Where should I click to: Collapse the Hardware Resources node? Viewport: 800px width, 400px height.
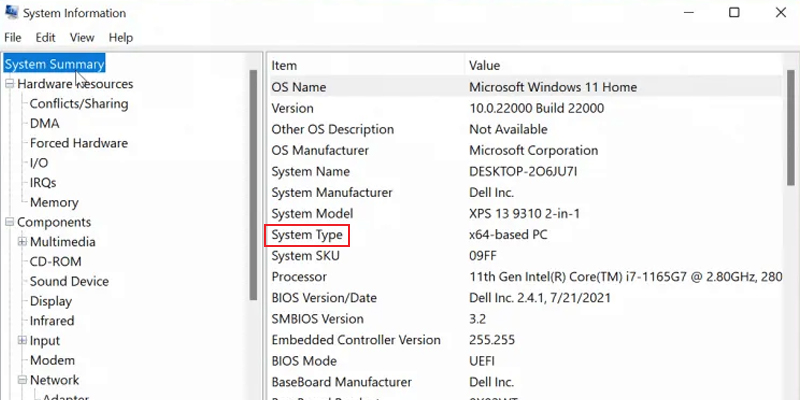pyautogui.click(x=9, y=84)
